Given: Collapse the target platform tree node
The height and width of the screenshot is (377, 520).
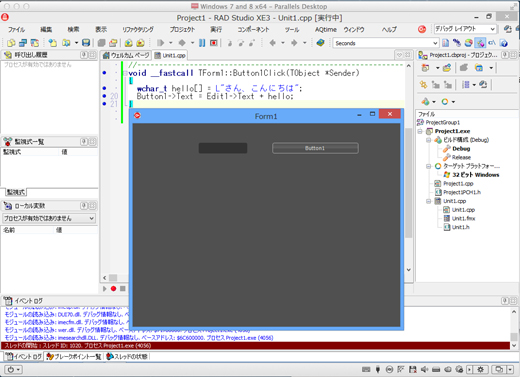Looking at the screenshot, I should click(x=429, y=166).
